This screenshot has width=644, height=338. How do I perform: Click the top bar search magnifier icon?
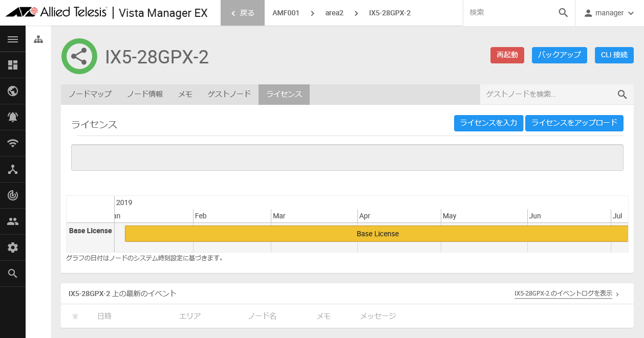pyautogui.click(x=563, y=13)
